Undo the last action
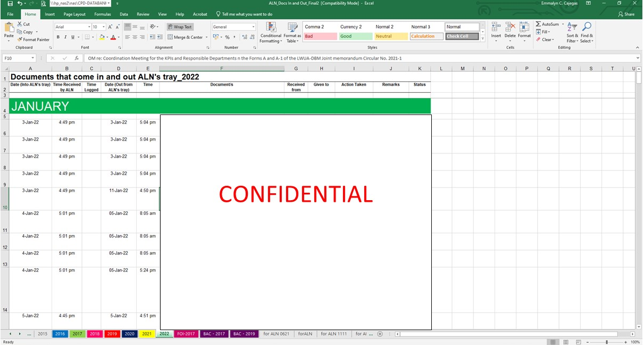The height and width of the screenshot is (345, 644). (x=20, y=3)
